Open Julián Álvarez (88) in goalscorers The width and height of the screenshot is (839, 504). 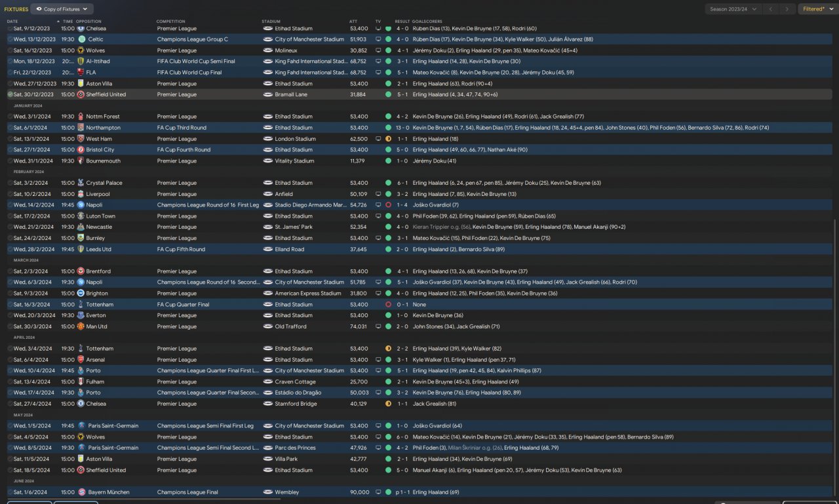[x=568, y=39]
